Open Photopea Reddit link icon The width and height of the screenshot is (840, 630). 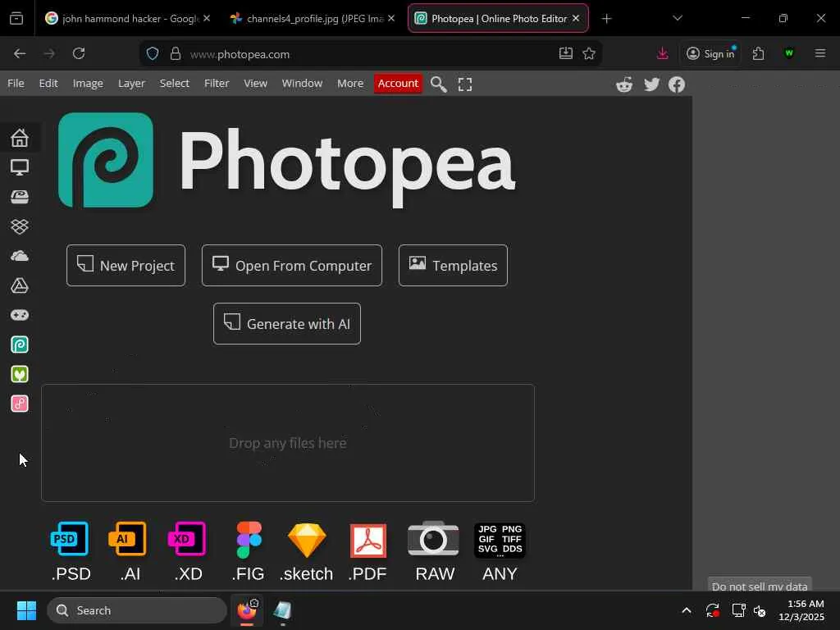click(x=624, y=84)
